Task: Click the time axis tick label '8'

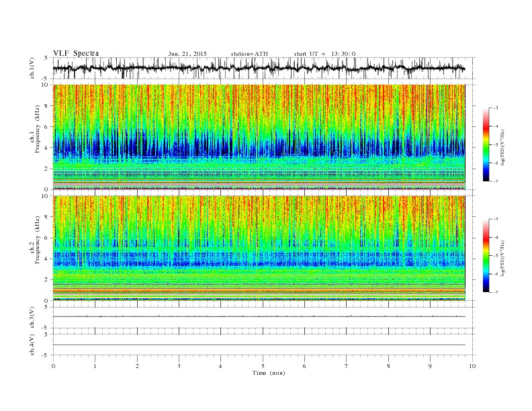Action: tap(388, 366)
